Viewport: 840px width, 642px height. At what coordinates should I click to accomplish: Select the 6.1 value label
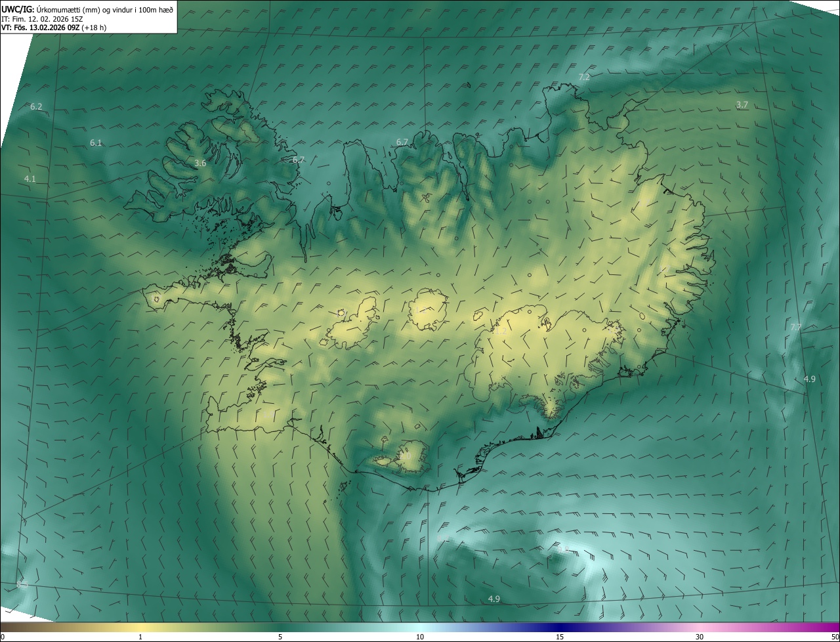point(96,143)
